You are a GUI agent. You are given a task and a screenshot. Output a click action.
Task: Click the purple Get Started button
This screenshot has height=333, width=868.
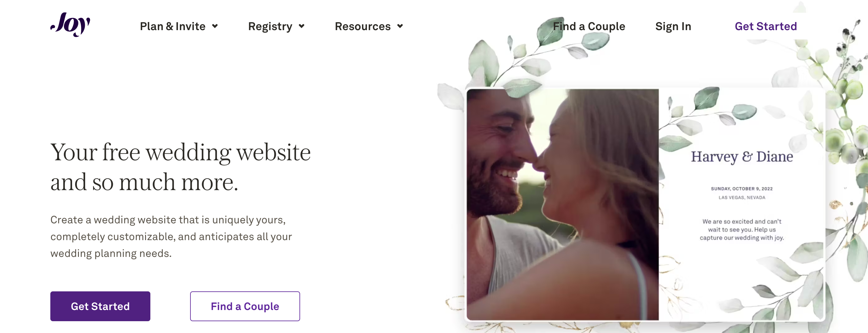click(100, 306)
